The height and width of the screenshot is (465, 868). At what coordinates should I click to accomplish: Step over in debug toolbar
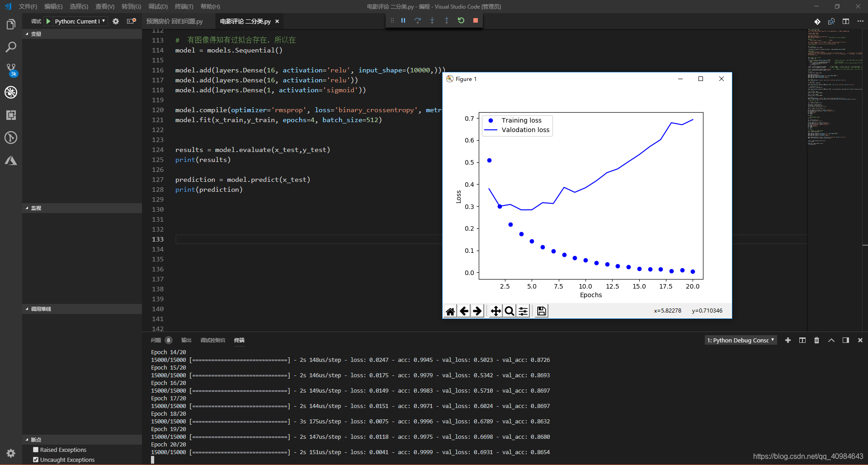click(418, 20)
